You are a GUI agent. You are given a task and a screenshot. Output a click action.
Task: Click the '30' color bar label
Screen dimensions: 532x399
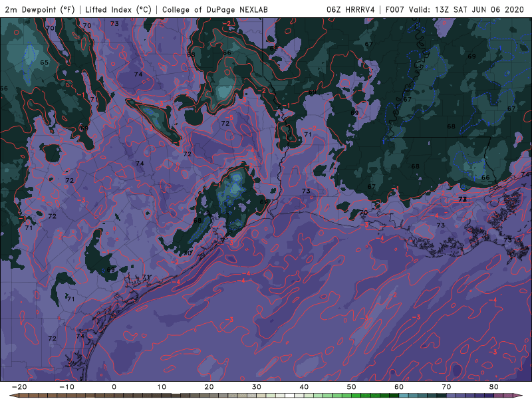[257, 387]
